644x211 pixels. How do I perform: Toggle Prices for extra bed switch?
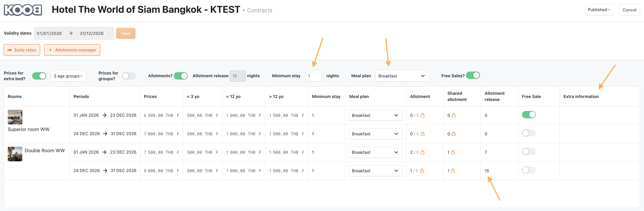coord(39,76)
